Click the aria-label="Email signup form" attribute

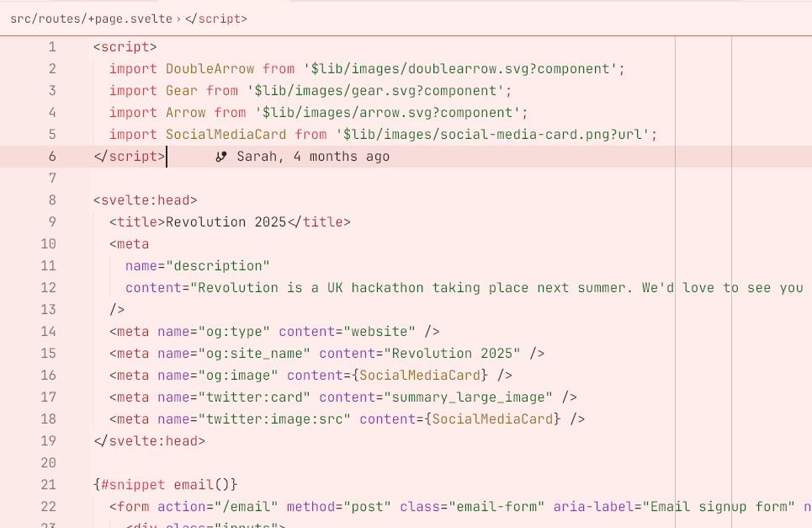pyautogui.click(x=674, y=506)
